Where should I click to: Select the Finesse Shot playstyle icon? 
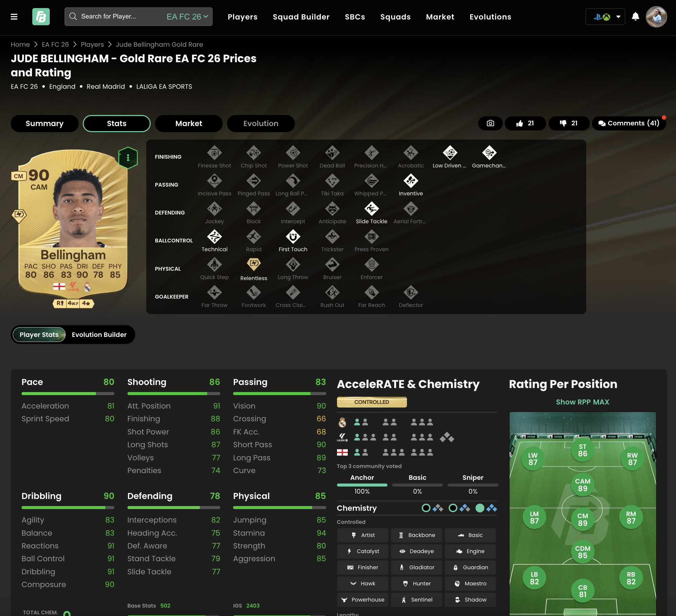coord(215,153)
